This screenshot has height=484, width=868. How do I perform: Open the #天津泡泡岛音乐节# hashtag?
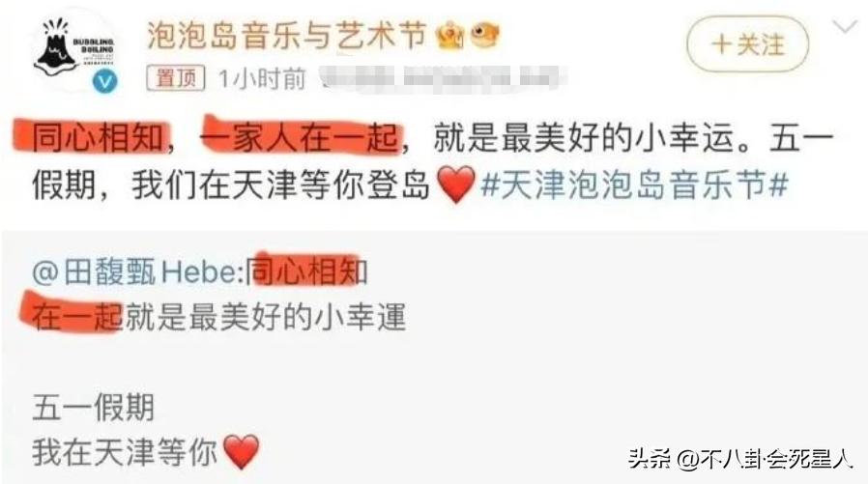click(x=634, y=185)
